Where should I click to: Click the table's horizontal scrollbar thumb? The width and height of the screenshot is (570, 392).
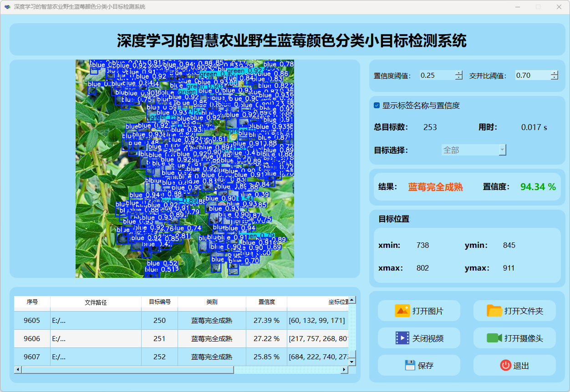[x=127, y=370]
